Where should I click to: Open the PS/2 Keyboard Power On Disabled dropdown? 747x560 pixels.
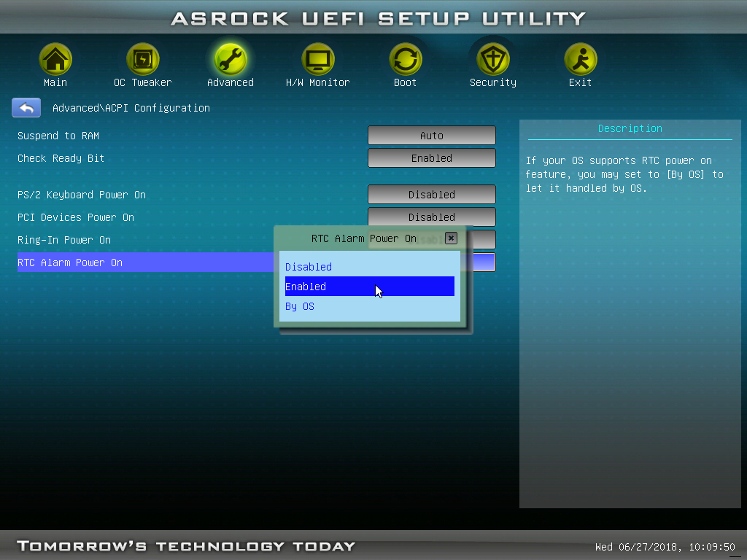click(x=432, y=194)
